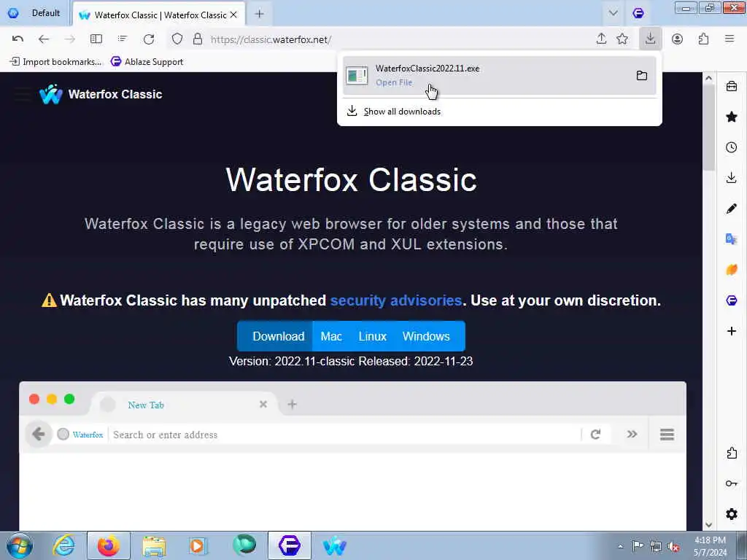Open the passwords key icon in sidebar
747x560 pixels.
pyautogui.click(x=731, y=483)
